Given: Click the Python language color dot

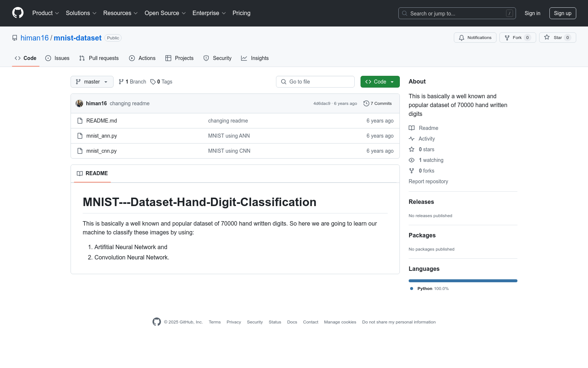Looking at the screenshot, I should coord(412,289).
